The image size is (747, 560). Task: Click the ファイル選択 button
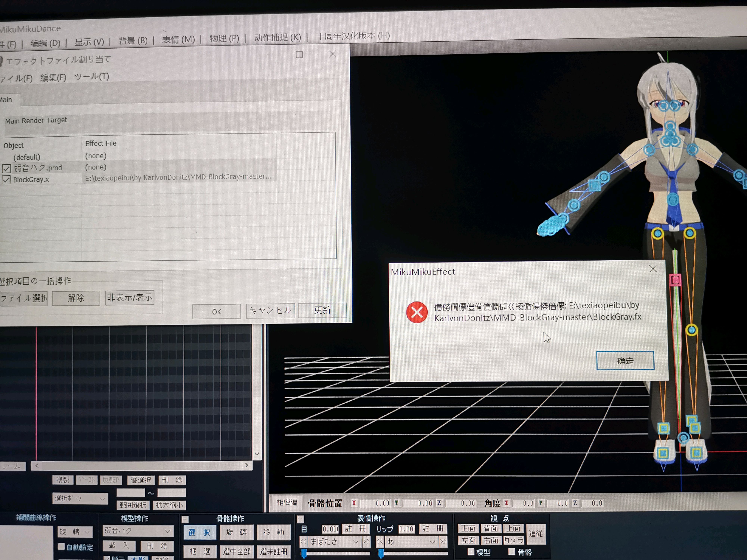coord(24,298)
